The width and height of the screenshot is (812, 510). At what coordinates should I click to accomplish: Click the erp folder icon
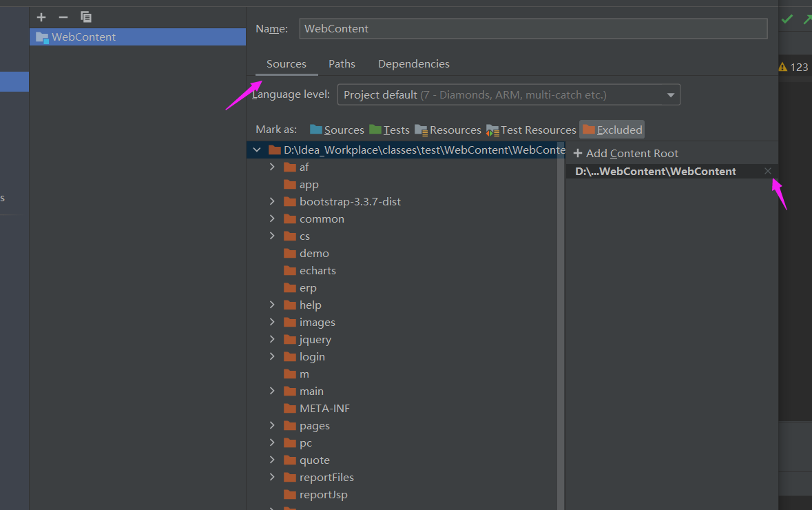[x=290, y=287]
